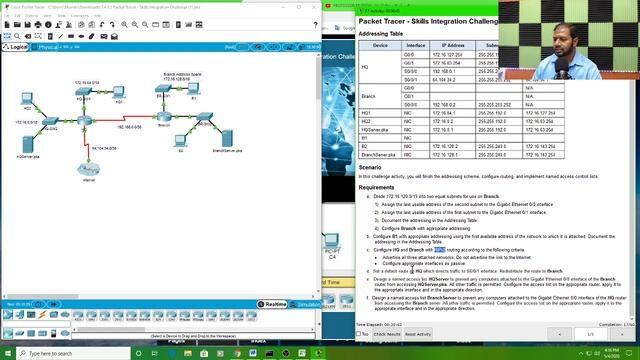Open the Edit menu

coord(17,16)
